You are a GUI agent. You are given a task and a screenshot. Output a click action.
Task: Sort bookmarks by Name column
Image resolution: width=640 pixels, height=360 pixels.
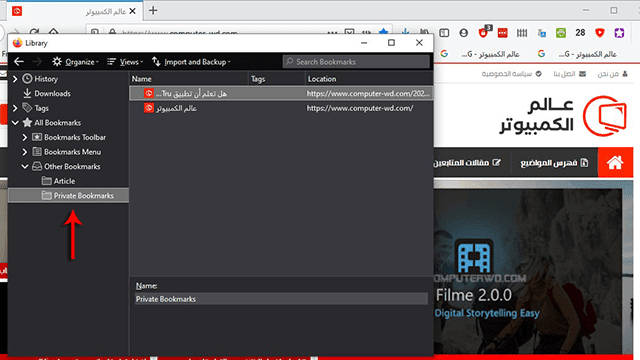point(189,79)
